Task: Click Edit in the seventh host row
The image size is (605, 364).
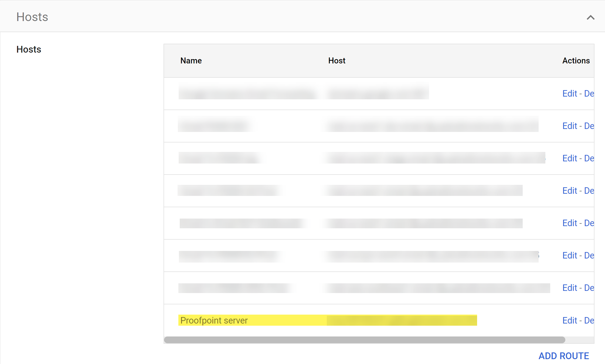Action: [x=569, y=288]
